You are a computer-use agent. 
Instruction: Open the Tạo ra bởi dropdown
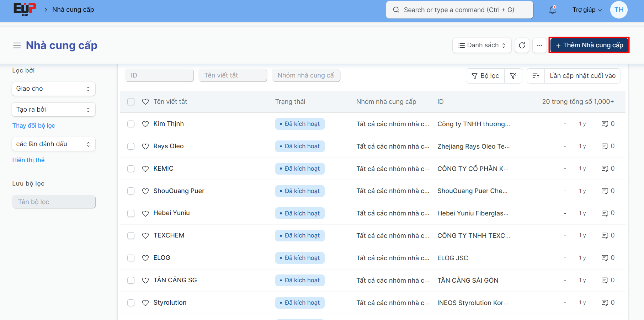point(53,110)
